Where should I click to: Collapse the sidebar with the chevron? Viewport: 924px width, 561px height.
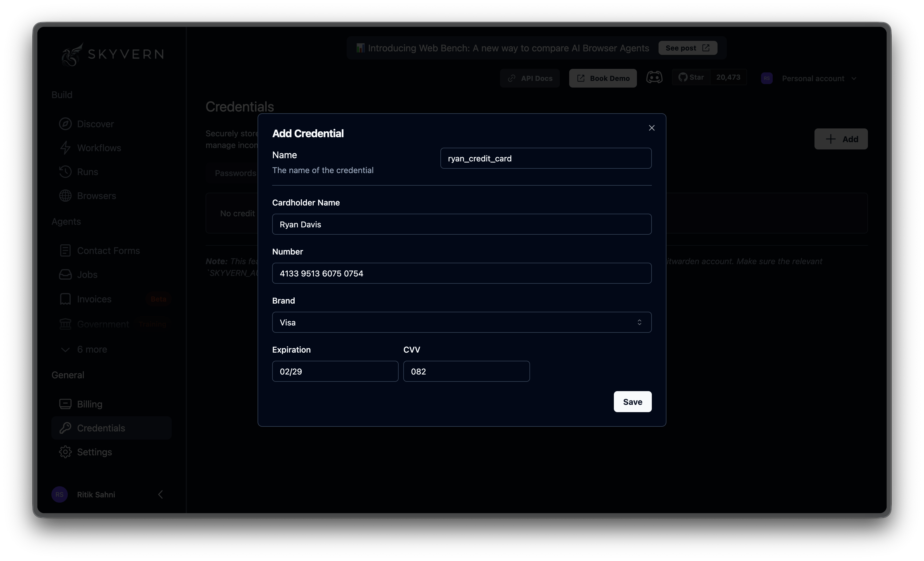161,494
